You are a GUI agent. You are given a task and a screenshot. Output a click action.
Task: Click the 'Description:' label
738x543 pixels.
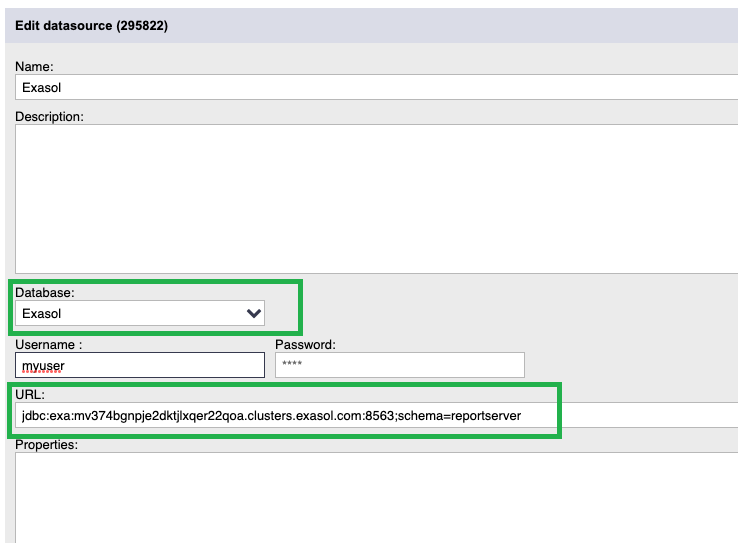click(x=49, y=117)
